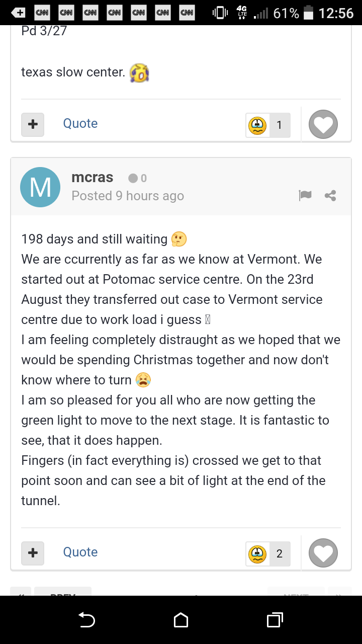
Task: Go to the previous page with PREV
Action: [x=63, y=592]
